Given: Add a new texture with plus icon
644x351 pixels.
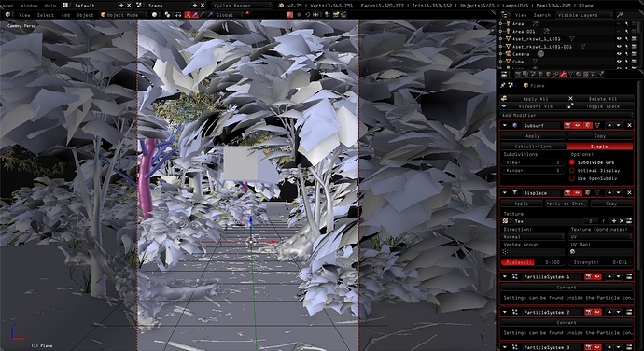Looking at the screenshot, I should pos(614,221).
